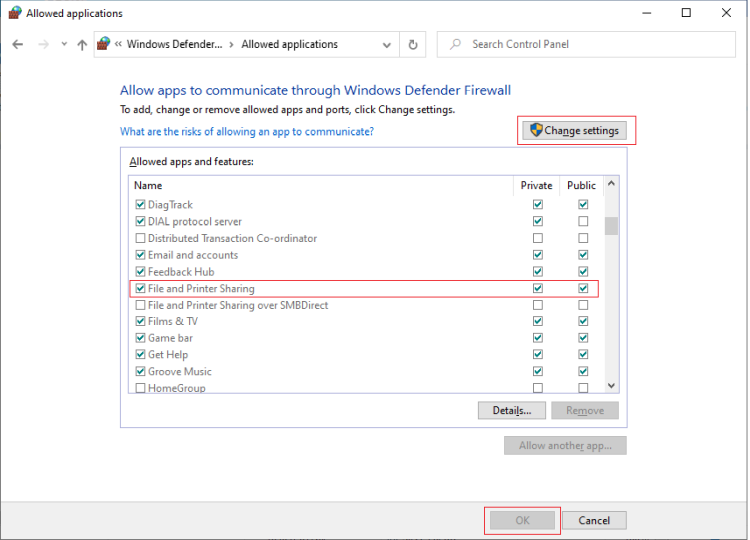Click the Private column header
Viewport: 750px width, 540px height.
coord(536,186)
